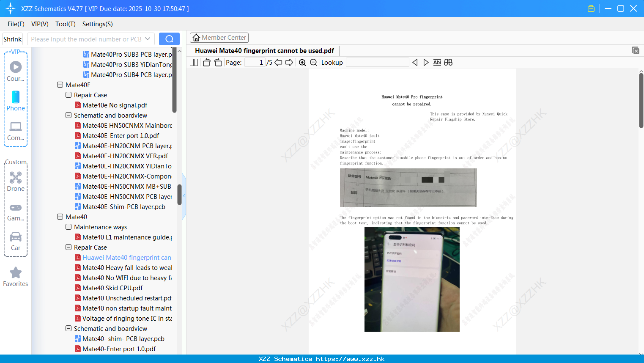644x363 pixels.
Task: Collapse the Mate40E tree node
Action: click(60, 85)
